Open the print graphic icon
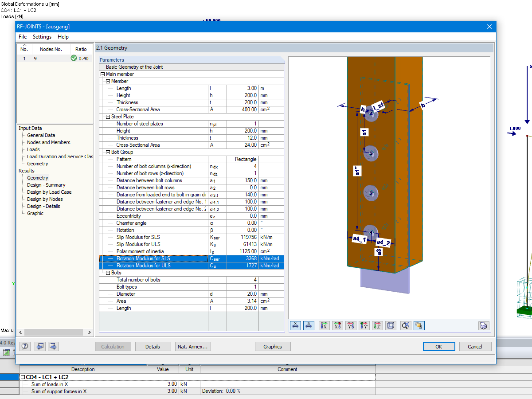532x399 pixels. (x=484, y=325)
